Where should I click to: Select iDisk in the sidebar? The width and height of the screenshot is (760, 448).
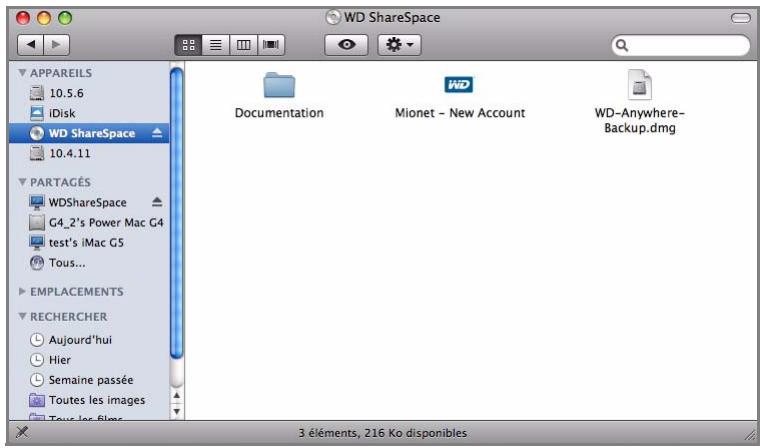(89, 113)
